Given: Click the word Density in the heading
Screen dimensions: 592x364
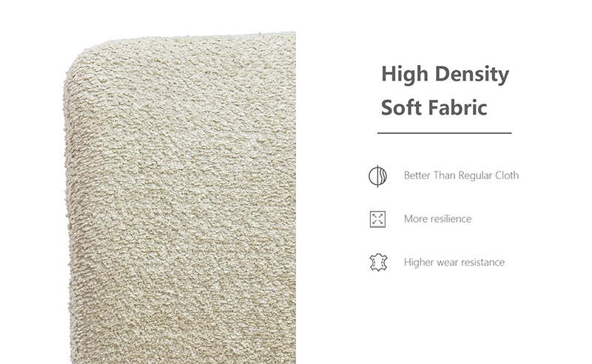Looking at the screenshot, I should click(472, 75).
